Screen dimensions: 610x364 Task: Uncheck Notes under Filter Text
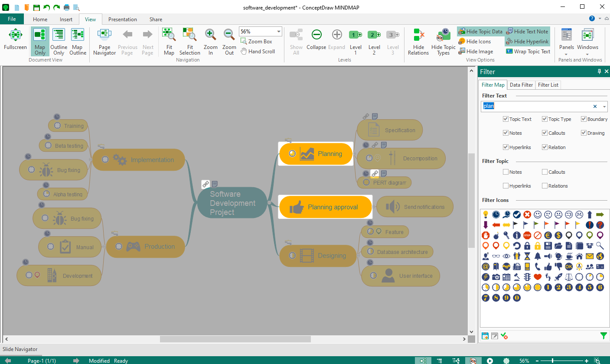[506, 133]
